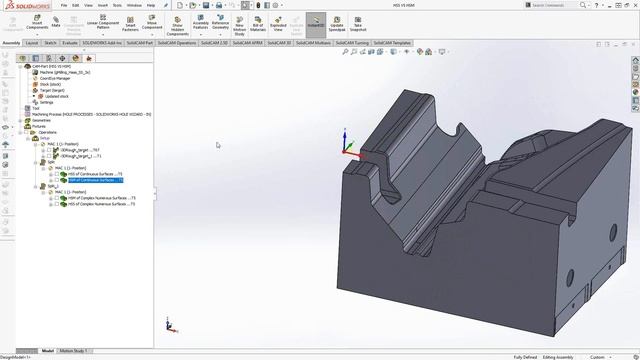640x360 pixels.
Task: Click Update Speedpak
Action: pyautogui.click(x=337, y=24)
